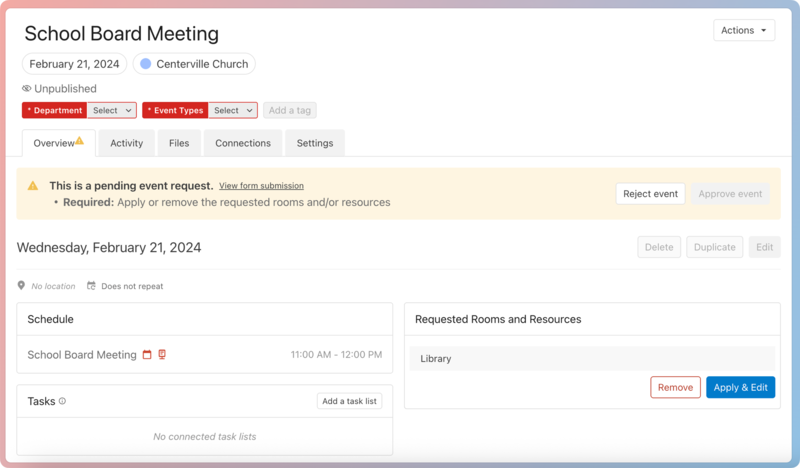The width and height of the screenshot is (800, 468).
Task: Click the warning icon in the pending request banner
Action: click(33, 186)
